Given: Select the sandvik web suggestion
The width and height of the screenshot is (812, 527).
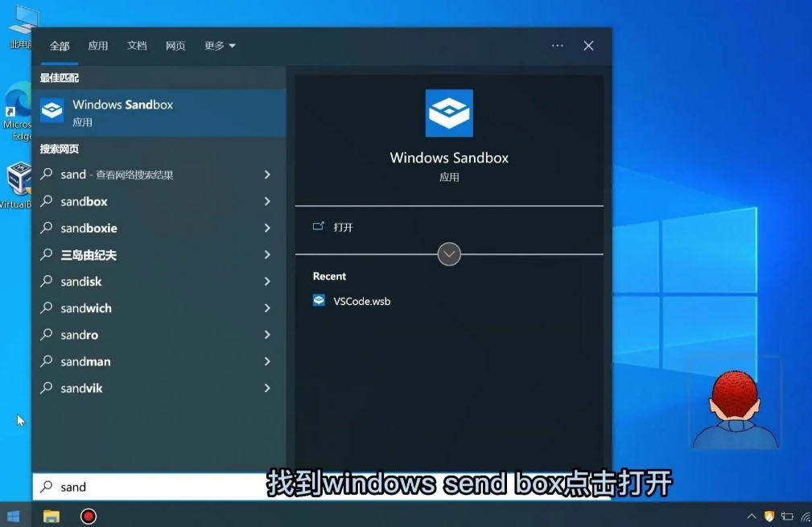Looking at the screenshot, I should click(x=159, y=388).
